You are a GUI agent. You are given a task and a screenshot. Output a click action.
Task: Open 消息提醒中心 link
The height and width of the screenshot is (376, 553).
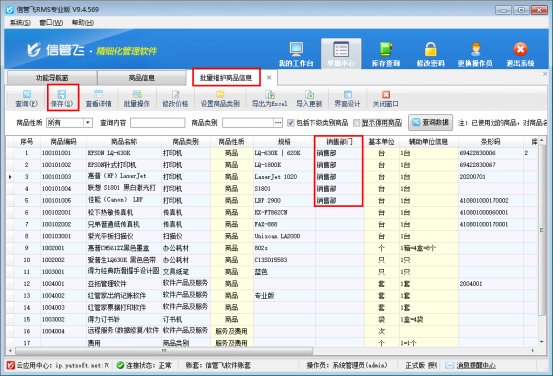click(476, 365)
